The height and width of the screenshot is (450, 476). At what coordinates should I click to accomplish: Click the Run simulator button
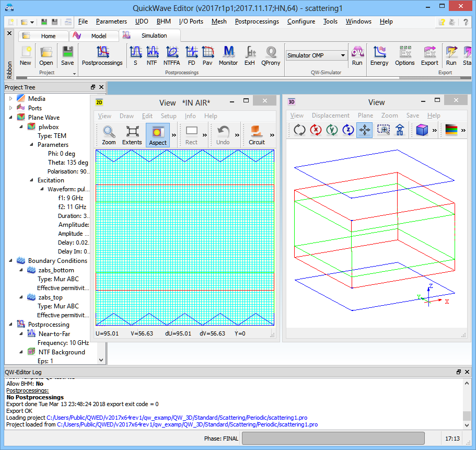357,55
